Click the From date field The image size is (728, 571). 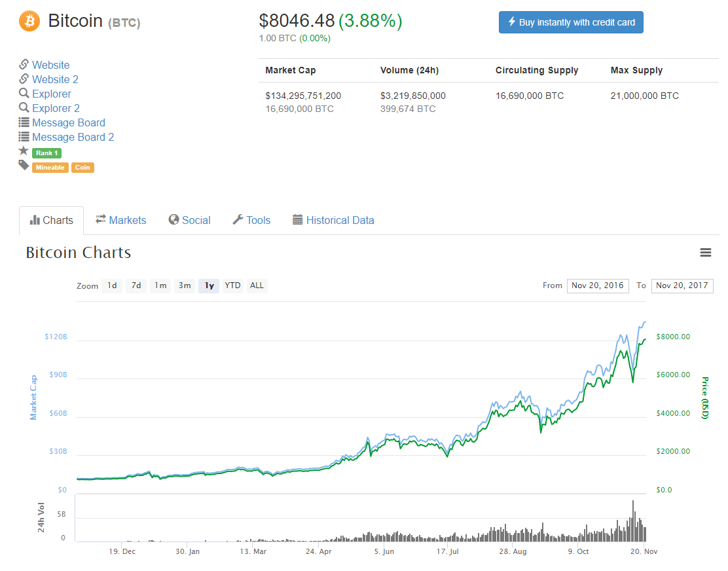(x=598, y=285)
